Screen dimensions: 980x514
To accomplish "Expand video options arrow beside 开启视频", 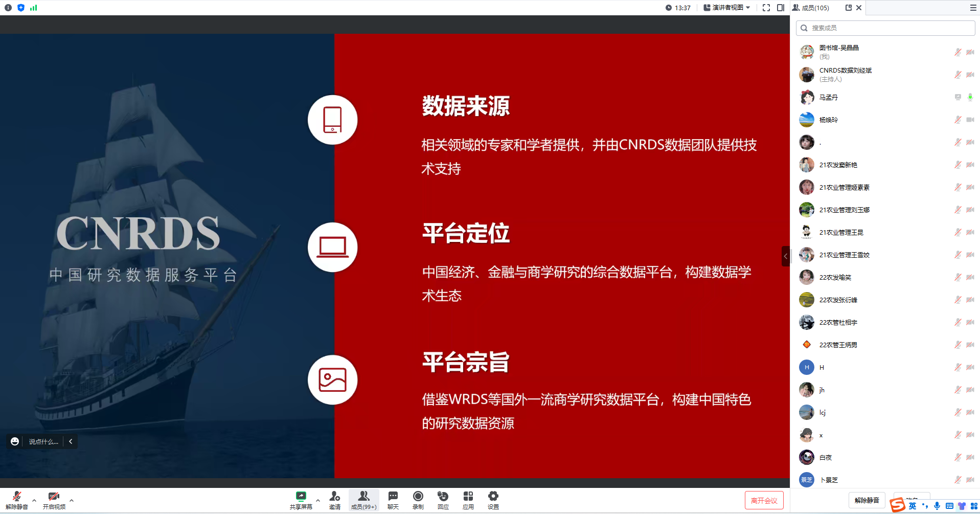I will click(72, 501).
